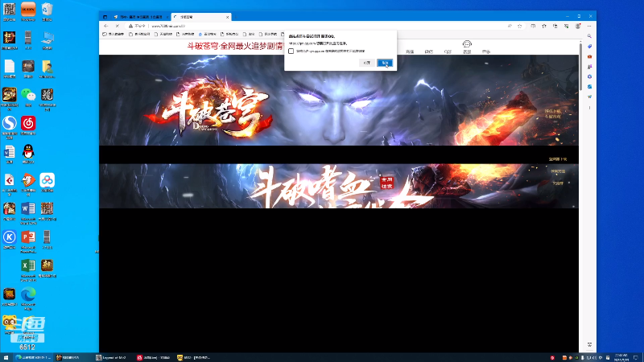
Task: Click the sidebar shopping tag icon
Action: click(x=589, y=47)
